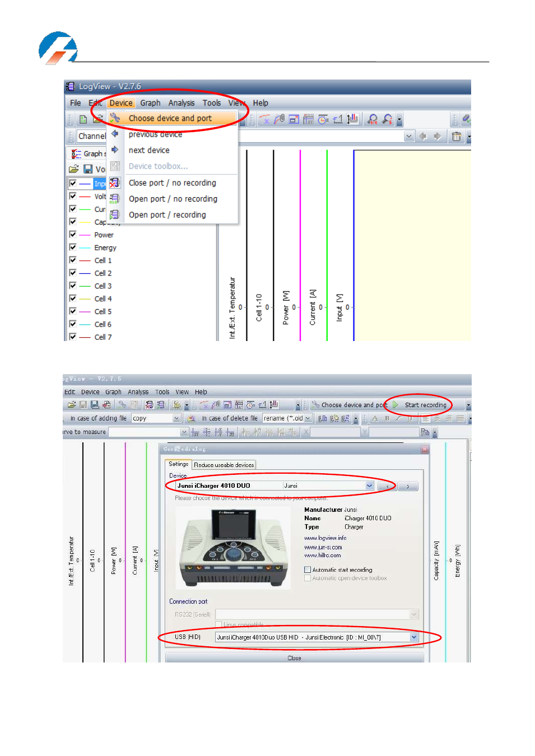Uncheck the Energy curve checkbox
535x756 pixels.
tap(73, 248)
